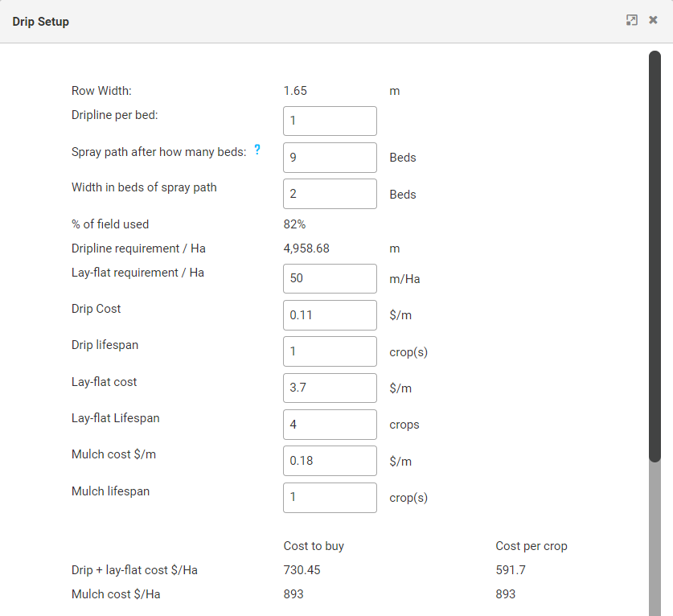Click the Lay-flat requirement / Ha input
Viewport: 673px width, 616px height.
pyautogui.click(x=330, y=279)
